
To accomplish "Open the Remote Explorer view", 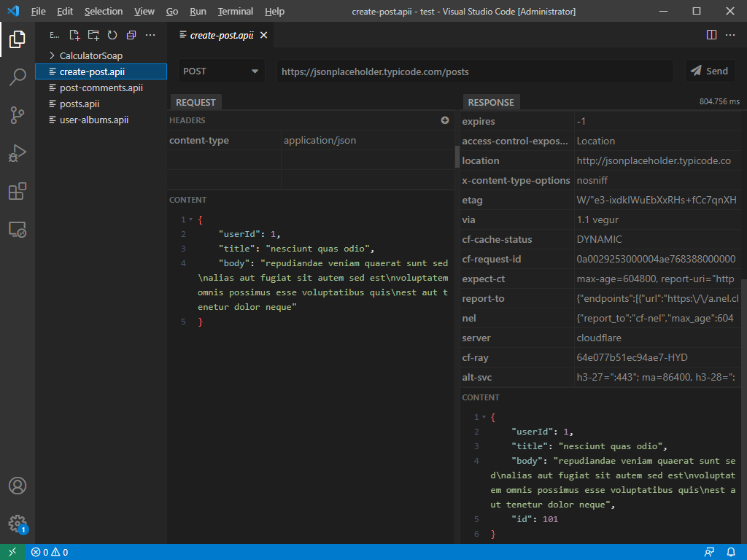I will [x=18, y=230].
